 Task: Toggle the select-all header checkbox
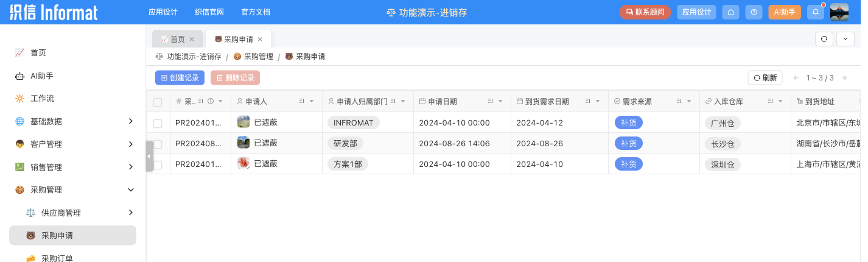[158, 102]
